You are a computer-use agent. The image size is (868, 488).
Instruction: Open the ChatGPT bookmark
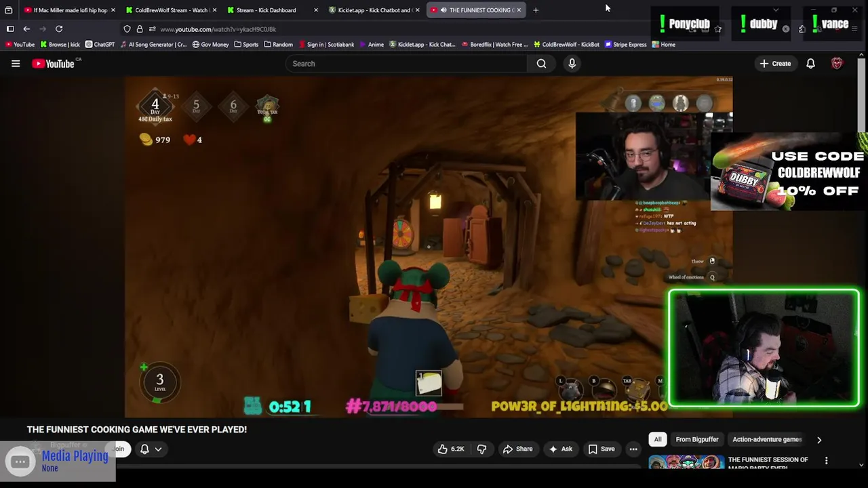[x=100, y=45]
